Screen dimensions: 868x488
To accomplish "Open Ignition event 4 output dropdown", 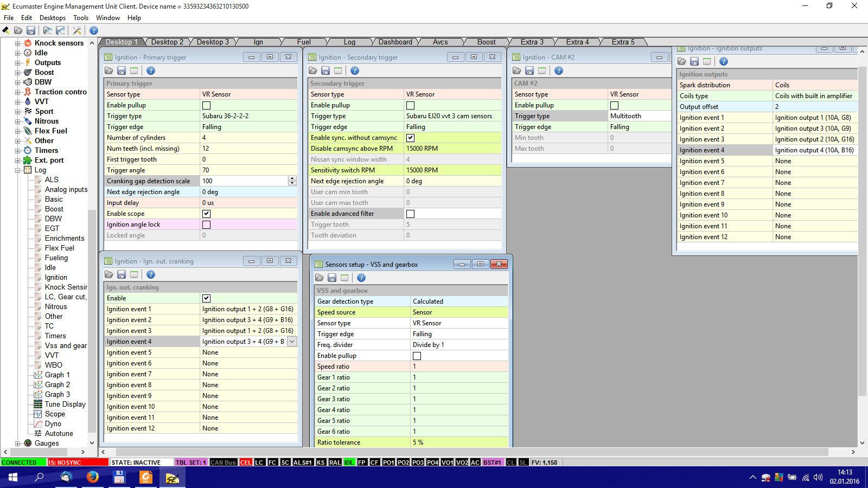I will (292, 342).
